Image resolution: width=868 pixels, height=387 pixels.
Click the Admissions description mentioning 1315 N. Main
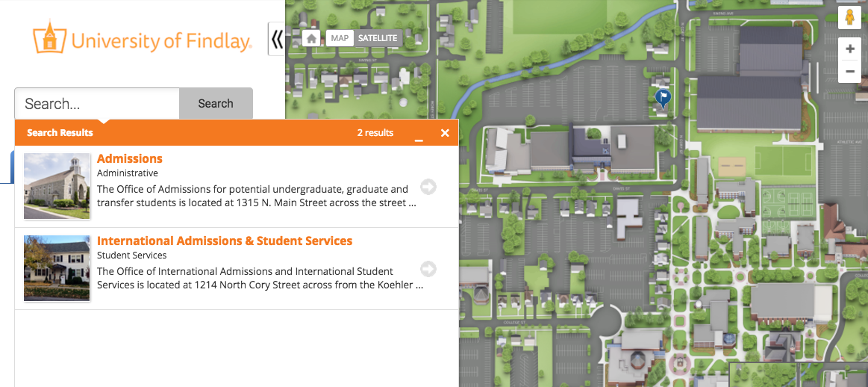256,196
